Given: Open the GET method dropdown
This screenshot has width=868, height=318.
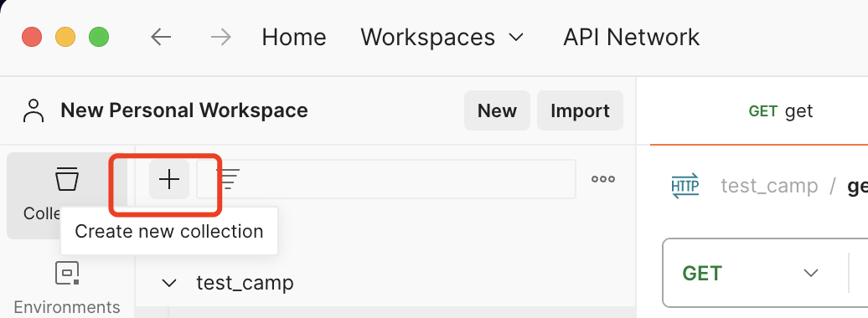Looking at the screenshot, I should [x=751, y=273].
